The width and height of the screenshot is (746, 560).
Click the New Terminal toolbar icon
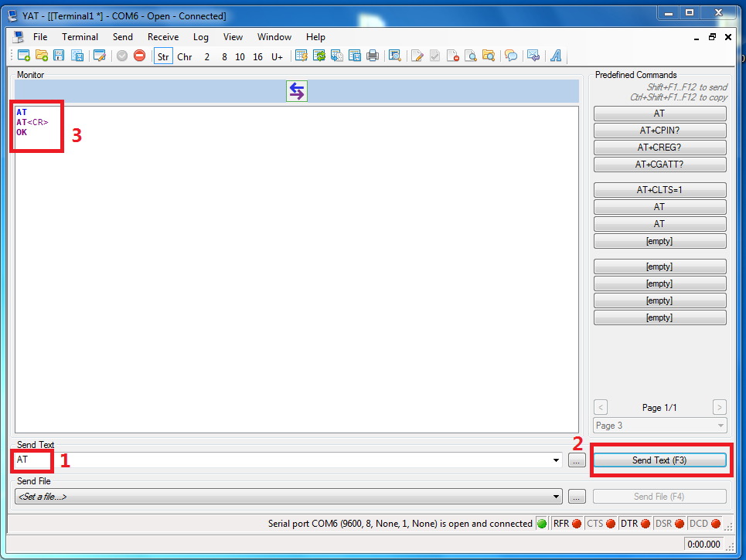[24, 56]
